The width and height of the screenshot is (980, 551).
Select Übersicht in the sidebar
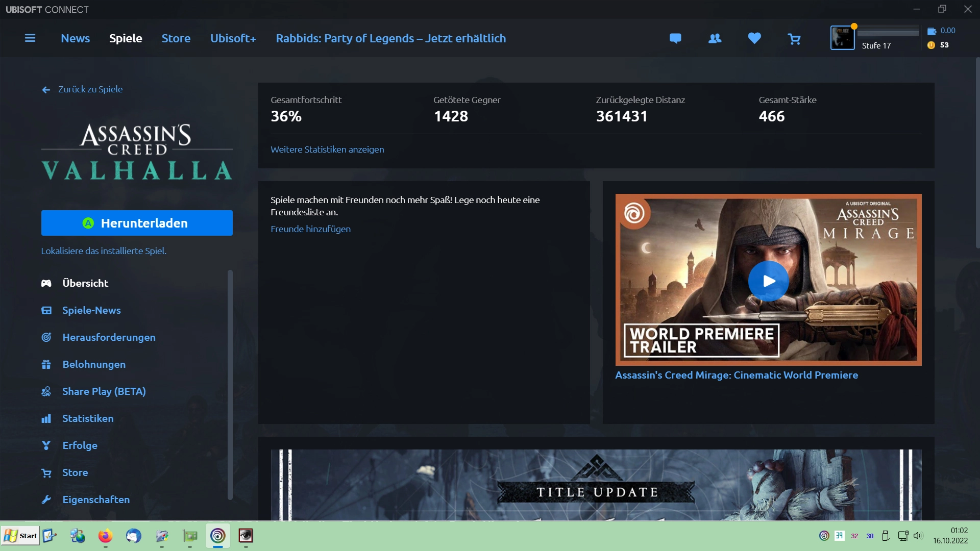point(85,283)
